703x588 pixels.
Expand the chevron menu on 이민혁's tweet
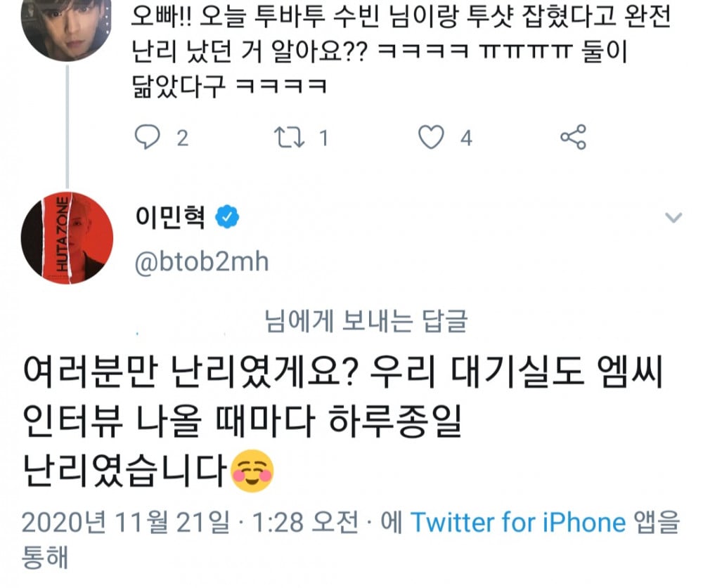coord(673,218)
